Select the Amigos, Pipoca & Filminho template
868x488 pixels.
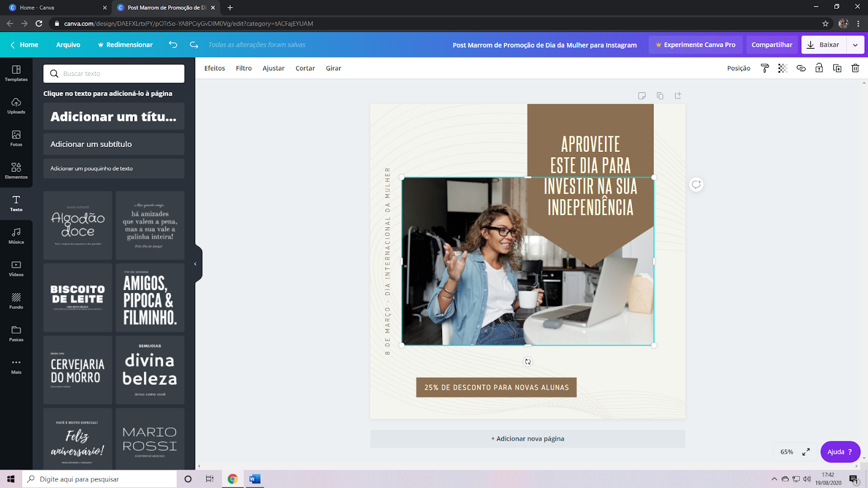(150, 298)
